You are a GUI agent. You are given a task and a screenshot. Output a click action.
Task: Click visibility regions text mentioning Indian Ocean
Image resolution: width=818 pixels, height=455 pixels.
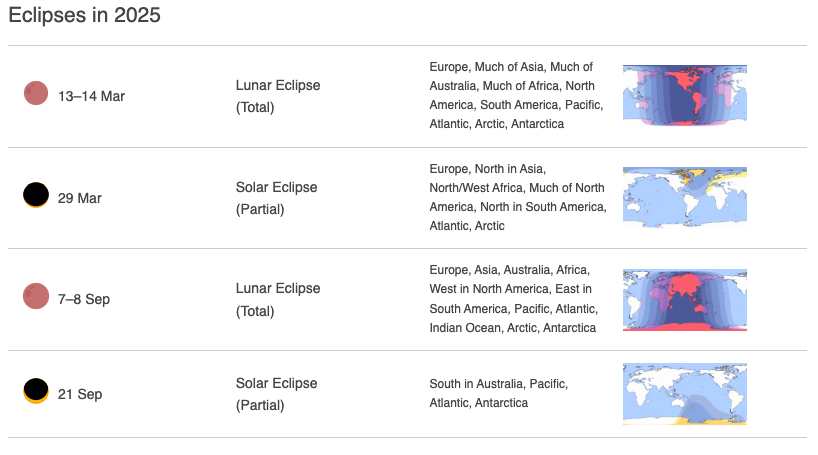point(513,299)
